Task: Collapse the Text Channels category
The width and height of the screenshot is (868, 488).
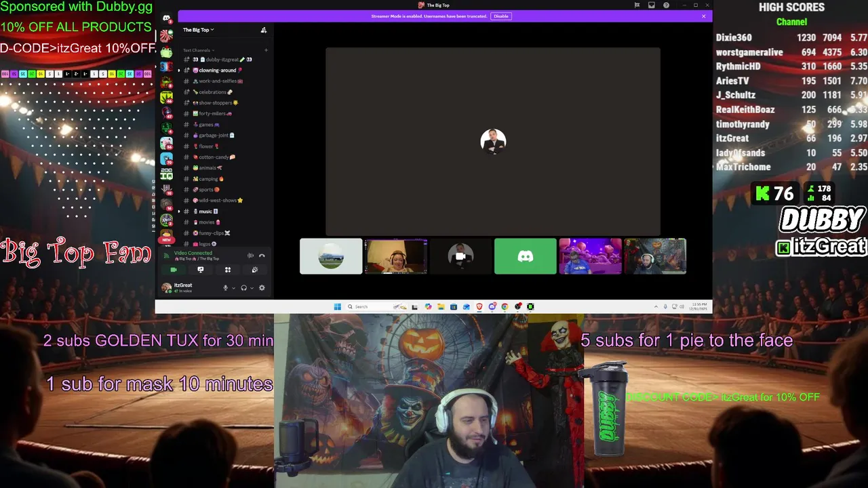Action: click(x=198, y=50)
